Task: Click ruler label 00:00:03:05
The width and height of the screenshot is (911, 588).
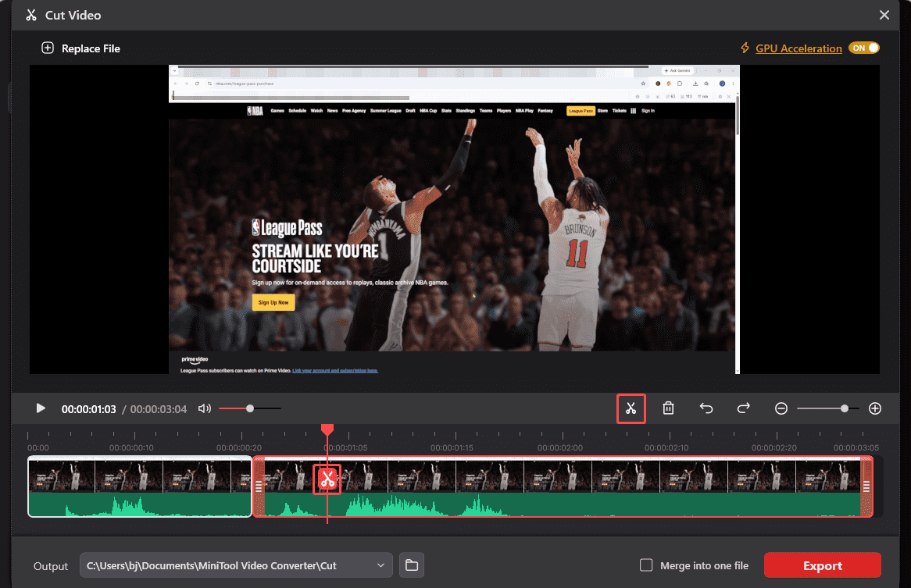Action: (x=856, y=447)
